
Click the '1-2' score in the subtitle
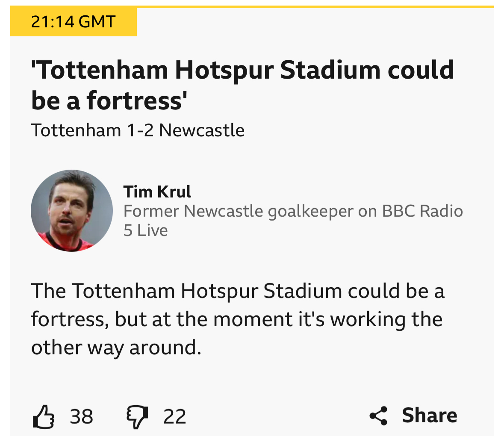[140, 130]
